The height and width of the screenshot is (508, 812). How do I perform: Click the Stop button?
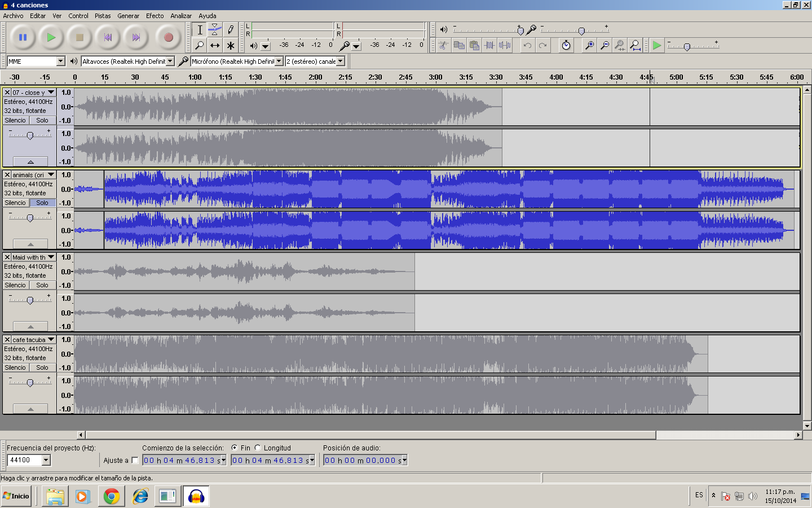pyautogui.click(x=80, y=38)
